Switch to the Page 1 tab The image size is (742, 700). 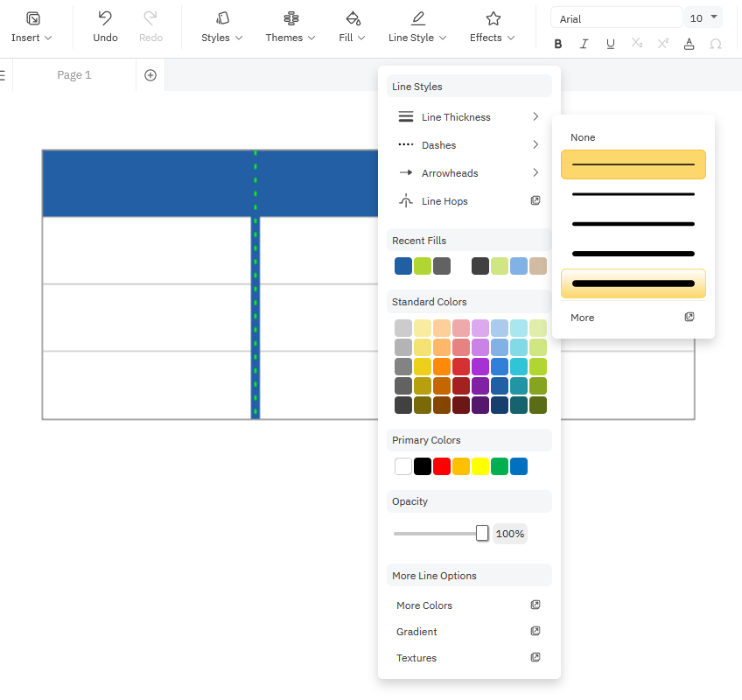pos(74,75)
